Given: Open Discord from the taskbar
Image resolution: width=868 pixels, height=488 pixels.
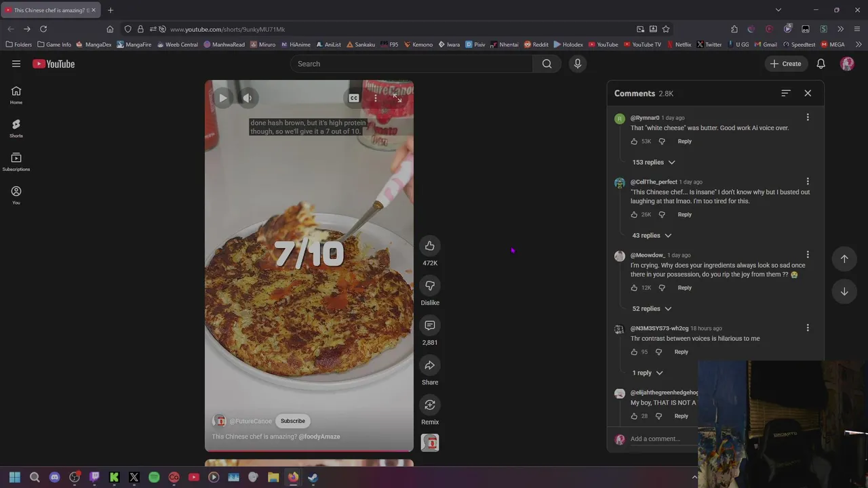Looking at the screenshot, I should point(55,477).
